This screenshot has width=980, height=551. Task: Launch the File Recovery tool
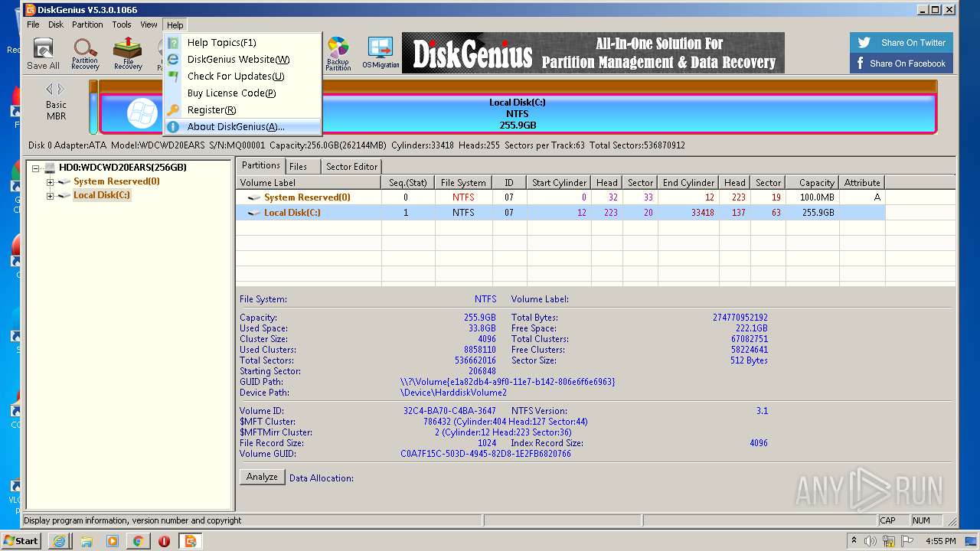pos(128,54)
